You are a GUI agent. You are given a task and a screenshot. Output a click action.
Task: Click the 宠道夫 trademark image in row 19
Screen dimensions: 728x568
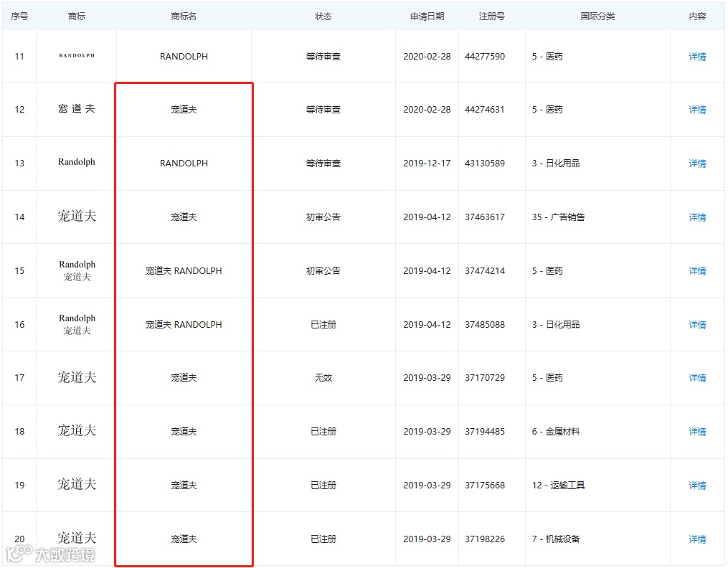pos(77,484)
